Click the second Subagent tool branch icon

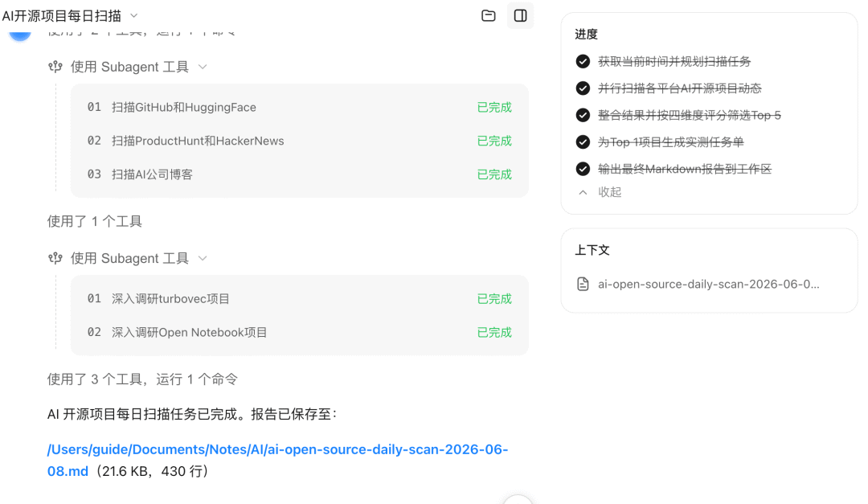55,258
